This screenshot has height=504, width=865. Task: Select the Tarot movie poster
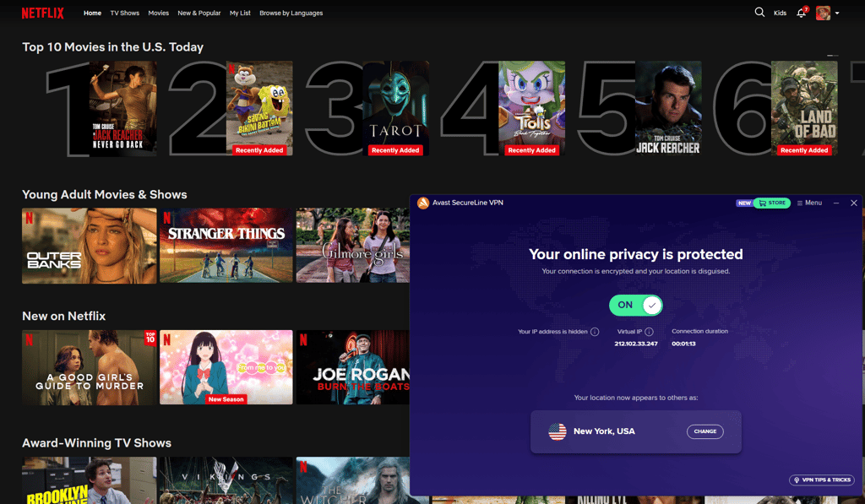[x=395, y=109]
